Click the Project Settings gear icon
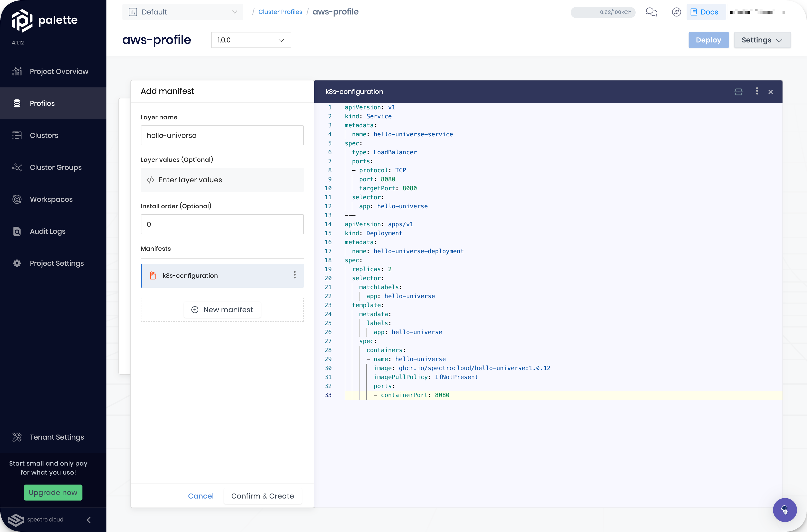This screenshot has height=532, width=807. point(17,263)
